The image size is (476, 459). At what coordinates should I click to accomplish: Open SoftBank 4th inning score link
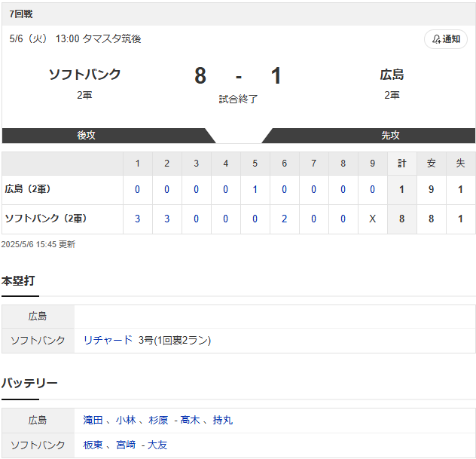click(225, 219)
